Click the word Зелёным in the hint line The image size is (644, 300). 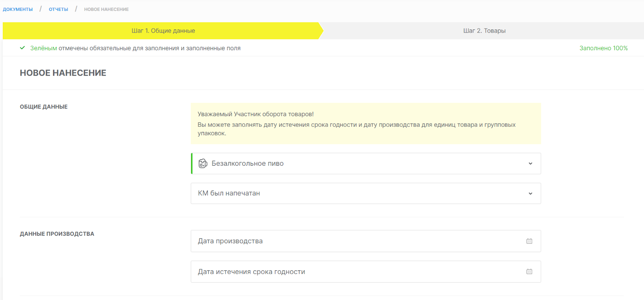43,48
